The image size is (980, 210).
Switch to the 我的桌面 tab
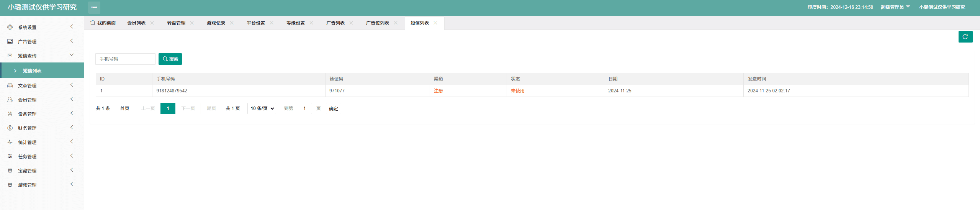click(103, 23)
